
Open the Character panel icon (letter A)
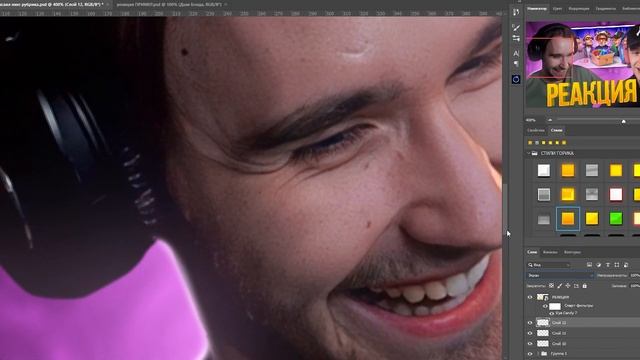516,53
